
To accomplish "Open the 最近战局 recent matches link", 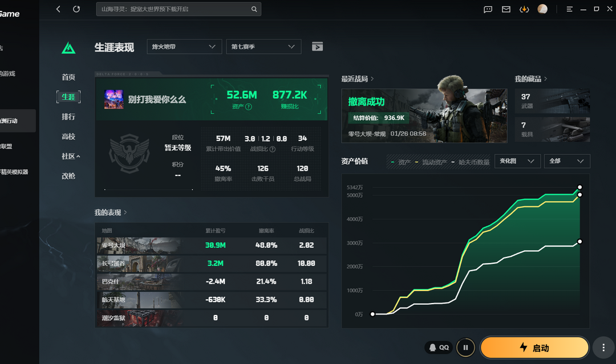I will click(x=358, y=79).
